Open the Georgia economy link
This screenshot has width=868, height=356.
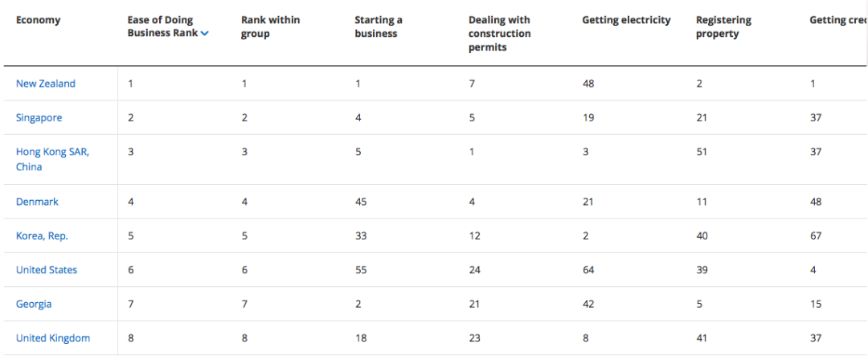click(x=34, y=304)
